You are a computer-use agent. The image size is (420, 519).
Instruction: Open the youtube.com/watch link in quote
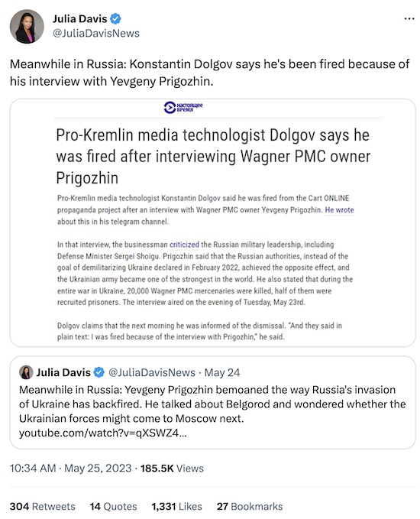coord(103,433)
